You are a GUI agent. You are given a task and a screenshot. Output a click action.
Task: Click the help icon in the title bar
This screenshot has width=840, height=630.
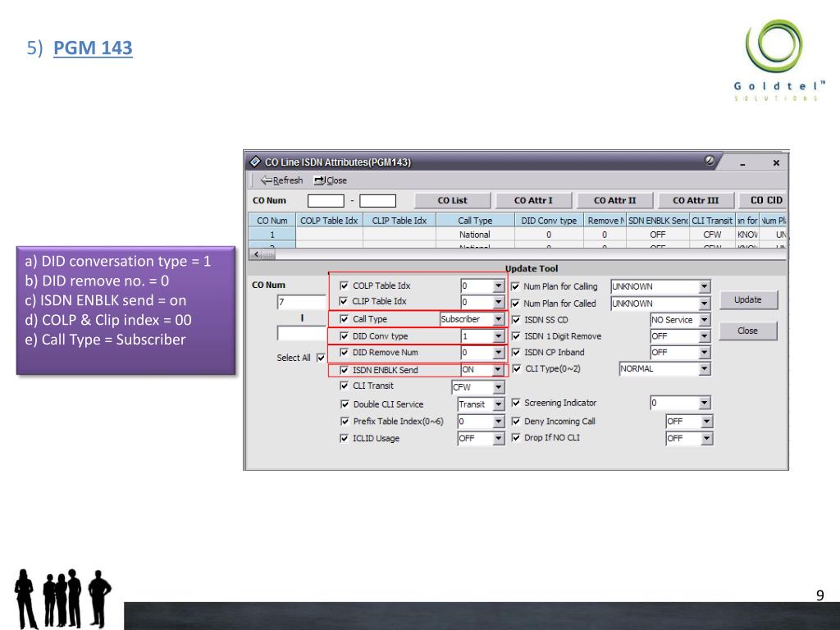(x=710, y=161)
